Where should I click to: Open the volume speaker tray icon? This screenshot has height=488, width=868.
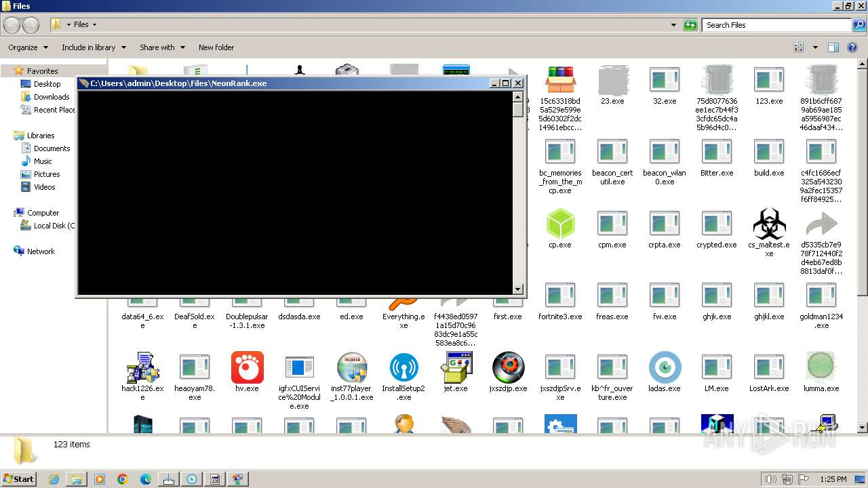tap(771, 479)
